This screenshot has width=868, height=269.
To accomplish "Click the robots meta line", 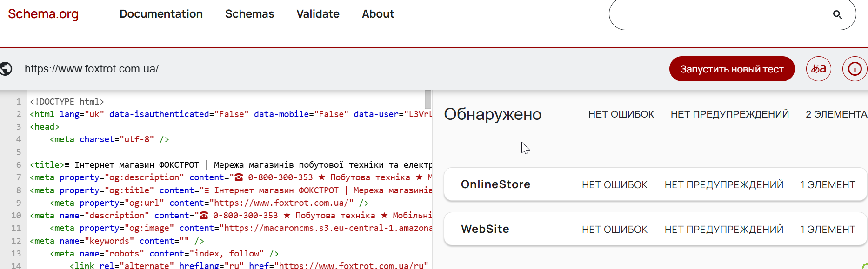I will (164, 254).
